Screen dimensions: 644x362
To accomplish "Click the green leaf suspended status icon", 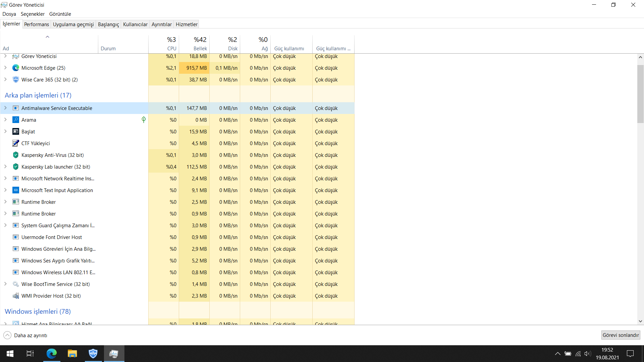I will [144, 120].
